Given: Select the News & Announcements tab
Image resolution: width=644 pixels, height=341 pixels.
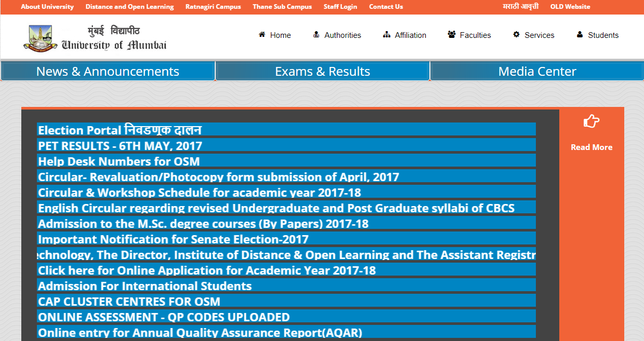Looking at the screenshot, I should [x=108, y=71].
